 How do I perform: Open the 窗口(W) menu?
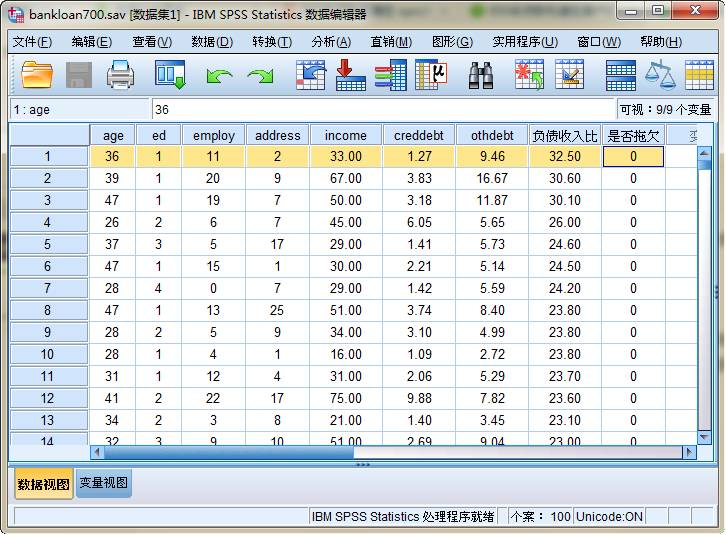click(x=599, y=42)
